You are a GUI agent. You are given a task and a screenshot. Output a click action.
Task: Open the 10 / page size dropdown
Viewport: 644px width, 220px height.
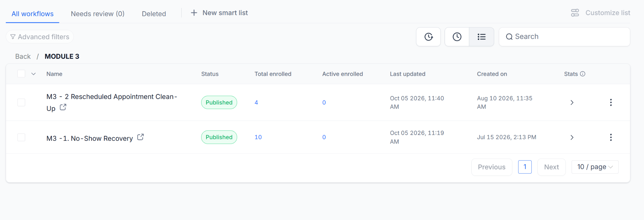click(595, 167)
